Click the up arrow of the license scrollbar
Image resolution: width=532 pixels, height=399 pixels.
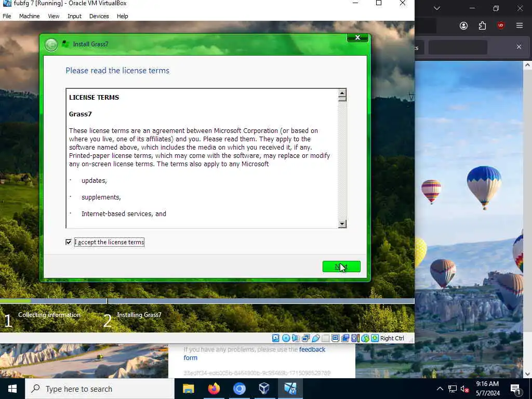pos(342,93)
